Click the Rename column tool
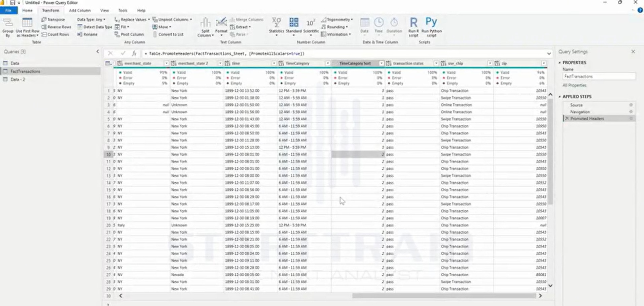This screenshot has width=644, height=306. click(87, 34)
